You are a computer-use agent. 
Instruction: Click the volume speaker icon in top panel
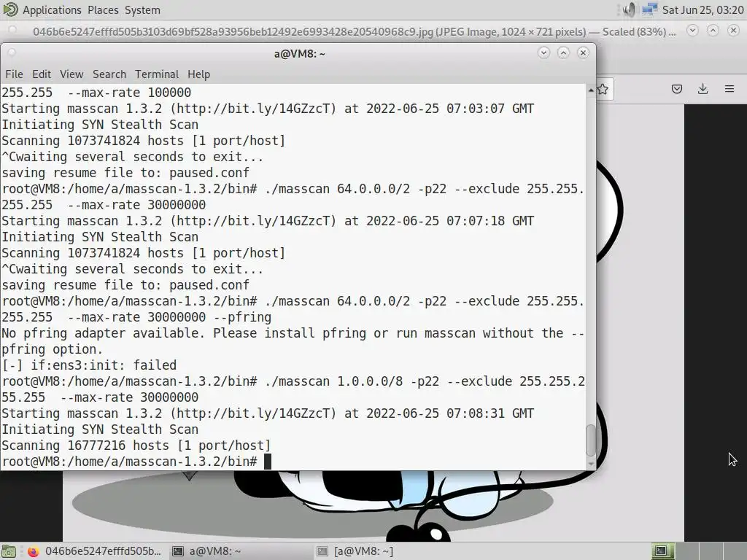coord(629,9)
